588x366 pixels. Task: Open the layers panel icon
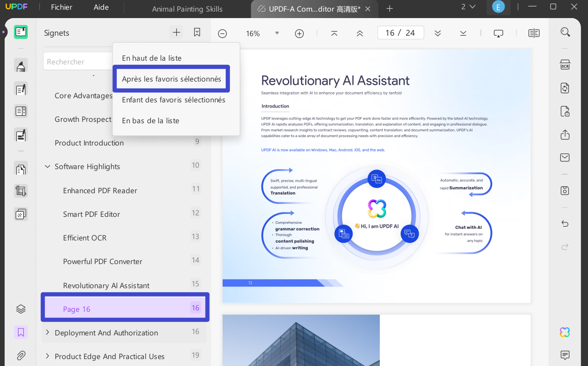point(21,309)
